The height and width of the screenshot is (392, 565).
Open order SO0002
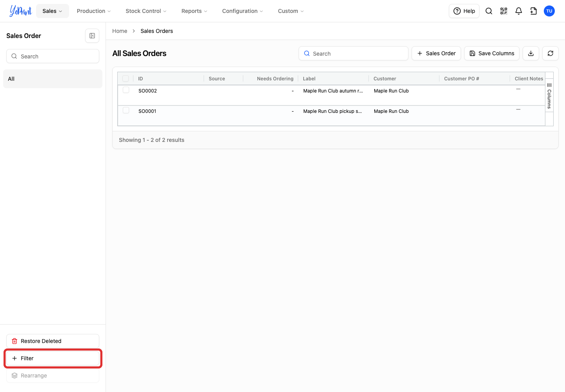coord(148,91)
